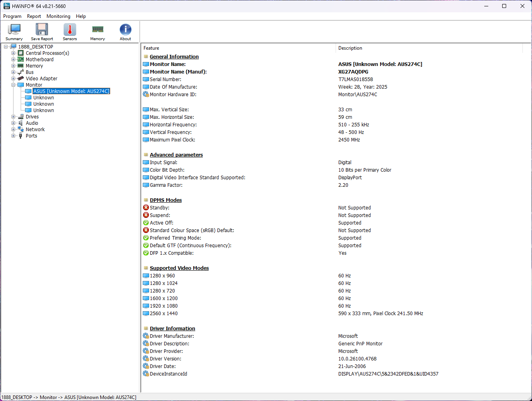Click the Drives tree icon
532x401 pixels.
pyautogui.click(x=21, y=116)
